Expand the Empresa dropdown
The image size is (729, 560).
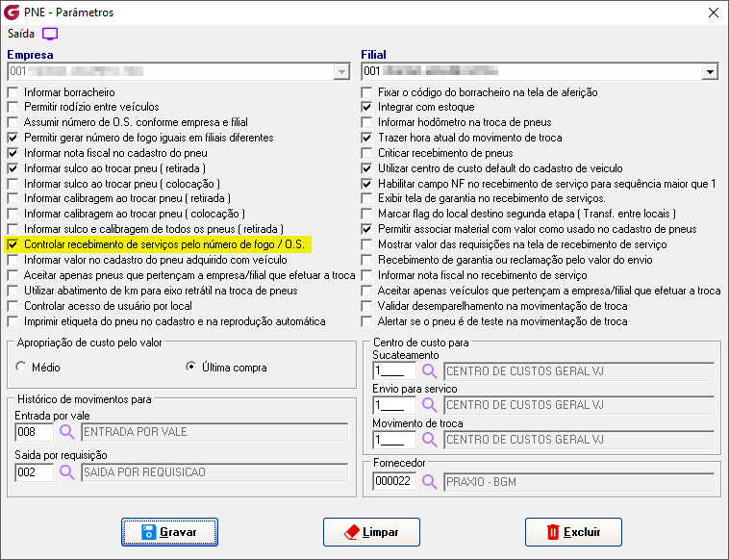pyautogui.click(x=341, y=71)
